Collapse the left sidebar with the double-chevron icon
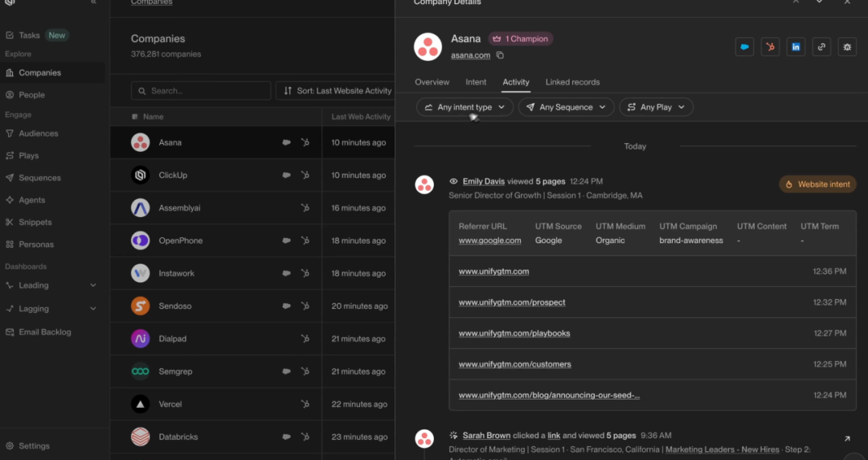Viewport: 868px width, 460px height. [x=93, y=2]
